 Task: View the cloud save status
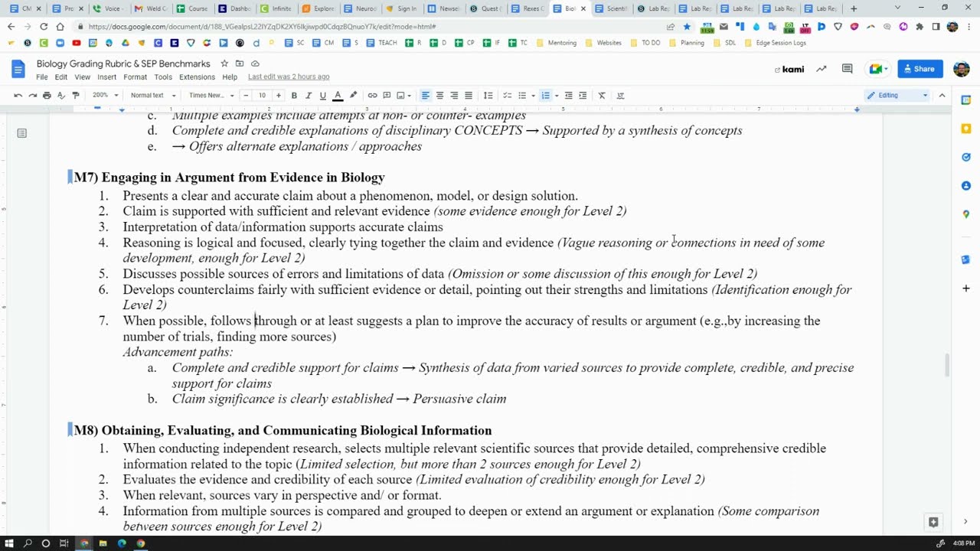pyautogui.click(x=255, y=64)
